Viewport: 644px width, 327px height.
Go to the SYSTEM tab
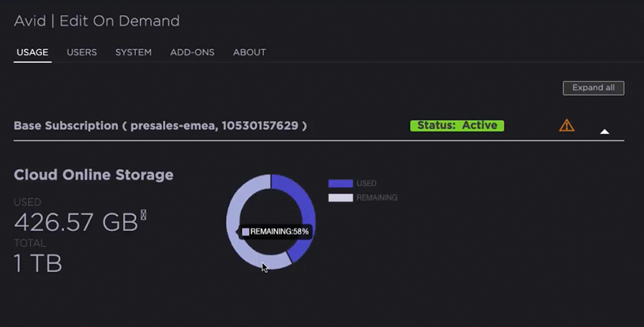(134, 52)
